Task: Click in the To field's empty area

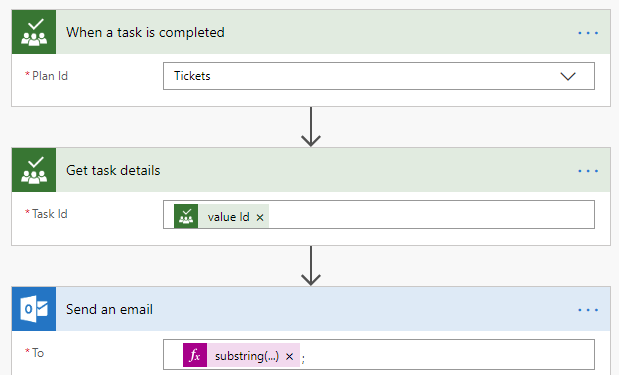Action: tap(448, 354)
